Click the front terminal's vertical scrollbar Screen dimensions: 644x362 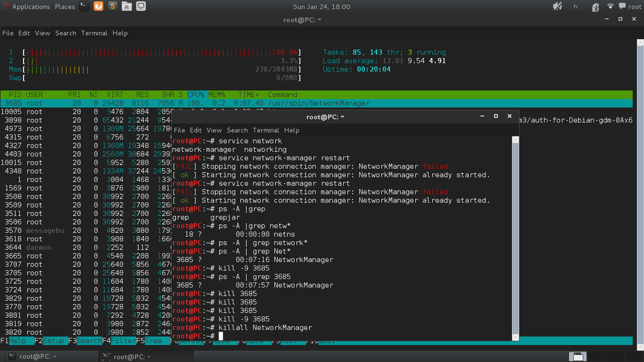pos(515,236)
